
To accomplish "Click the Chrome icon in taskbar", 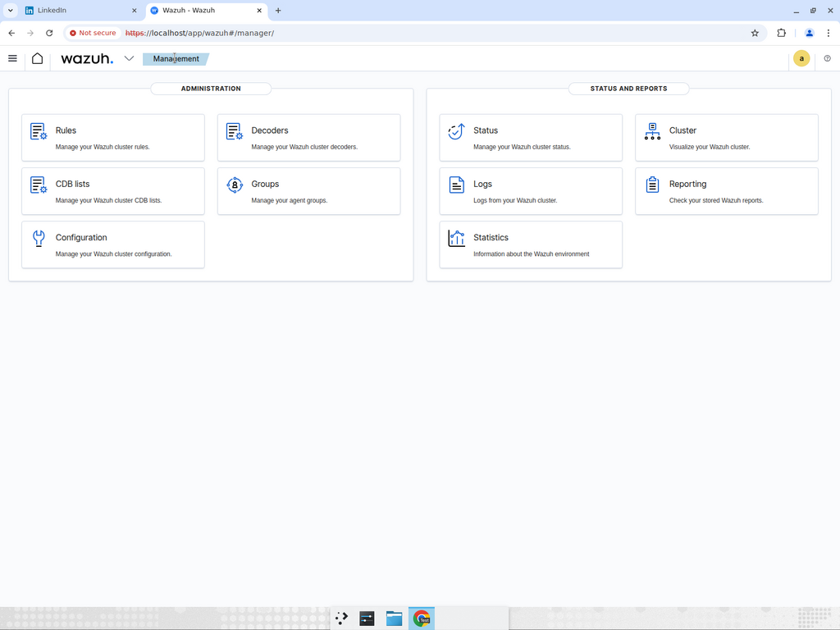I will [422, 619].
